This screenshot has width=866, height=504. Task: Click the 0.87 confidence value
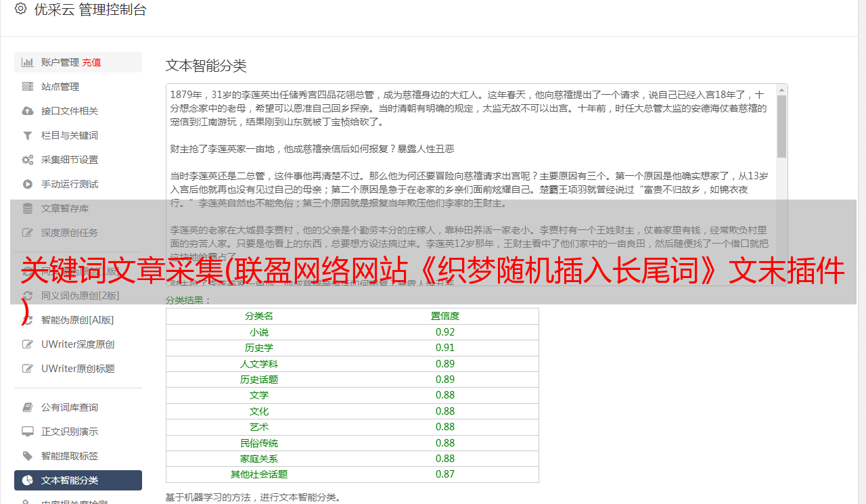point(445,474)
